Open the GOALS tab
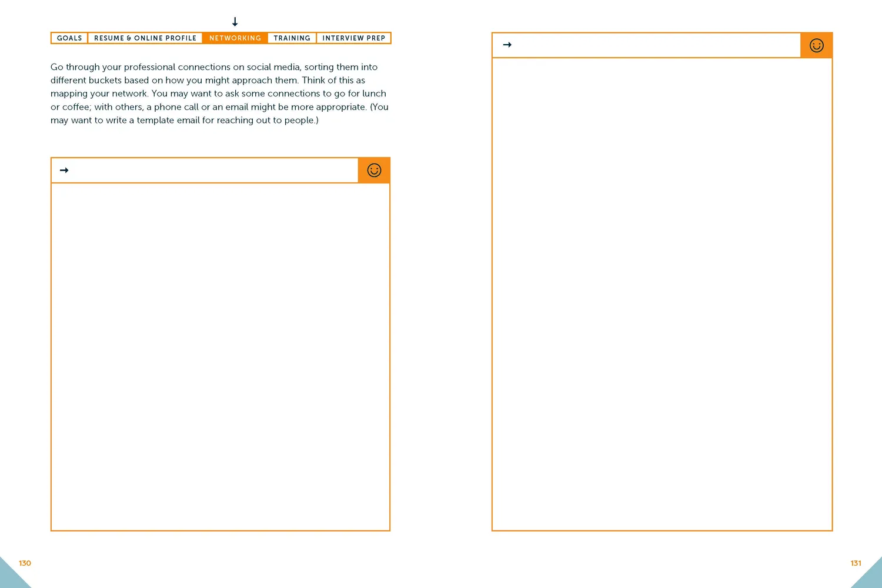The height and width of the screenshot is (588, 882). (x=69, y=38)
